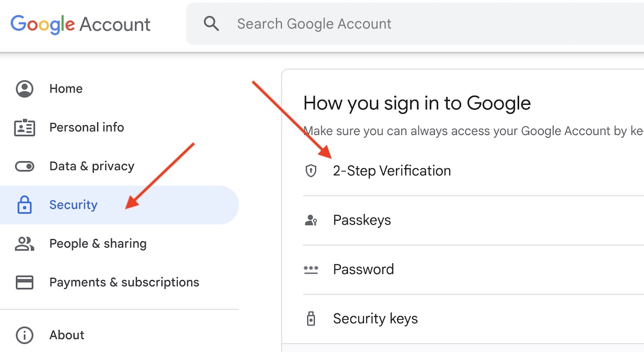Click the Security padlock icon

[25, 205]
